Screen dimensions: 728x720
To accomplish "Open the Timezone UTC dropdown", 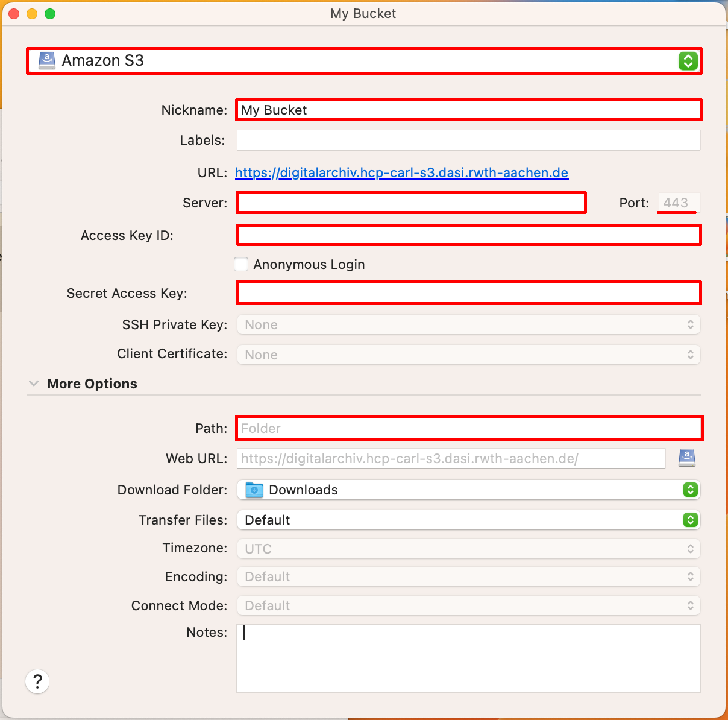I will coord(468,549).
